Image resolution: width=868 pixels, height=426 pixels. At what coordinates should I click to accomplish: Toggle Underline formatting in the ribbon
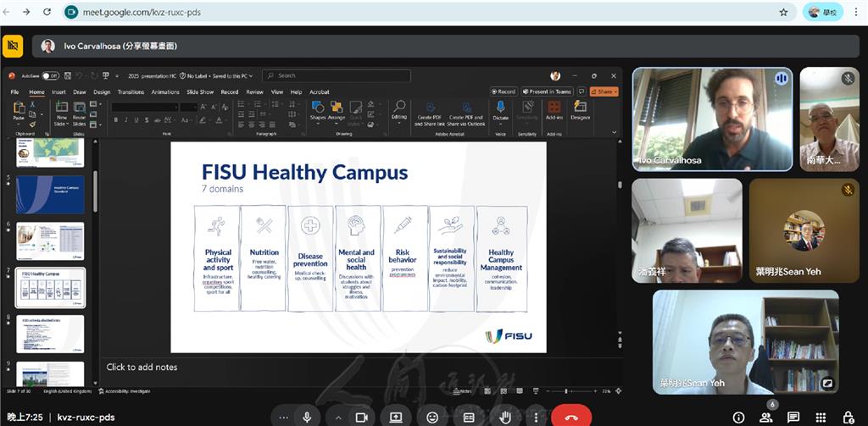click(x=136, y=120)
